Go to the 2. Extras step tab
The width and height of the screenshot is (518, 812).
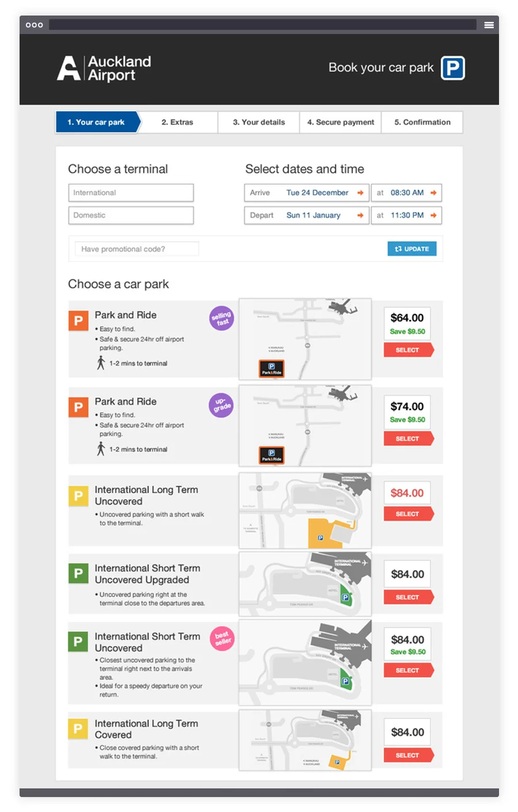click(x=178, y=122)
